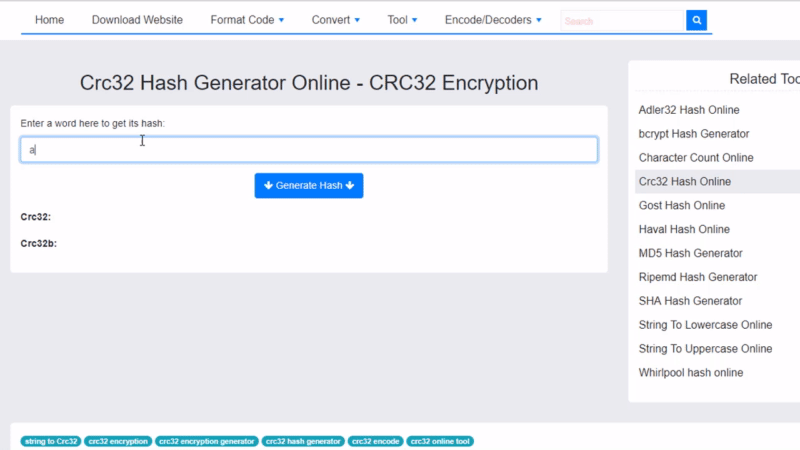This screenshot has width=800, height=450.
Task: Expand the Format Code dropdown menu
Action: click(247, 20)
